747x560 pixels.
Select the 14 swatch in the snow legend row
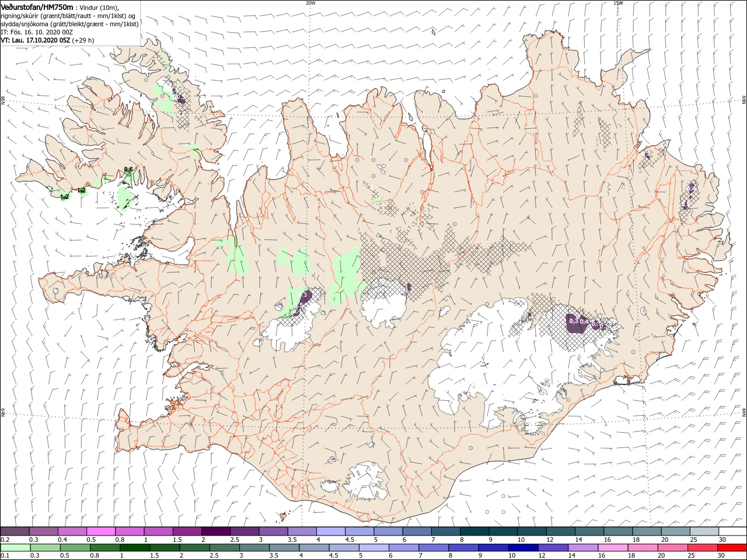[589, 531]
